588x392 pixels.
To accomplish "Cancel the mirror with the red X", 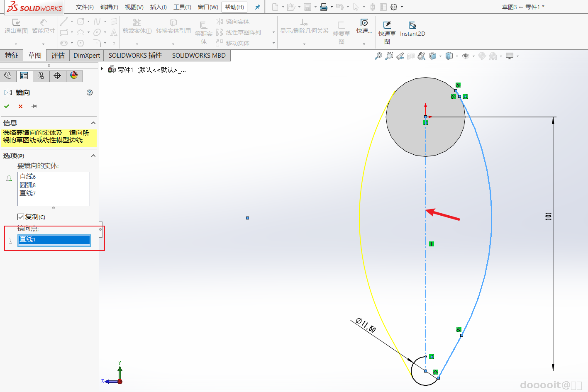I will (20, 107).
